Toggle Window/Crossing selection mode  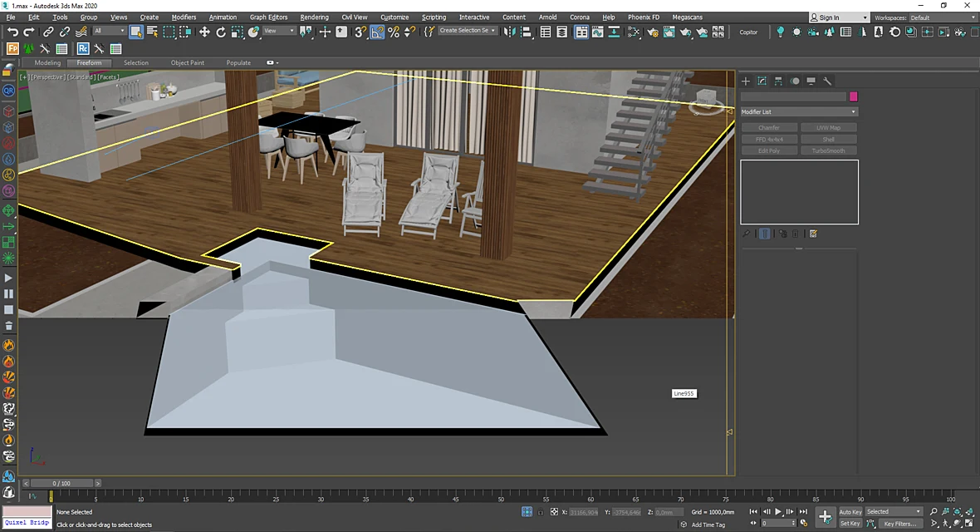[185, 32]
